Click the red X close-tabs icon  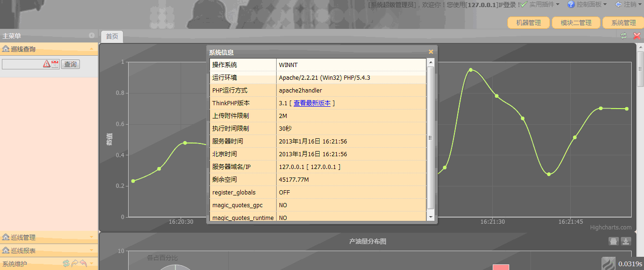(636, 36)
